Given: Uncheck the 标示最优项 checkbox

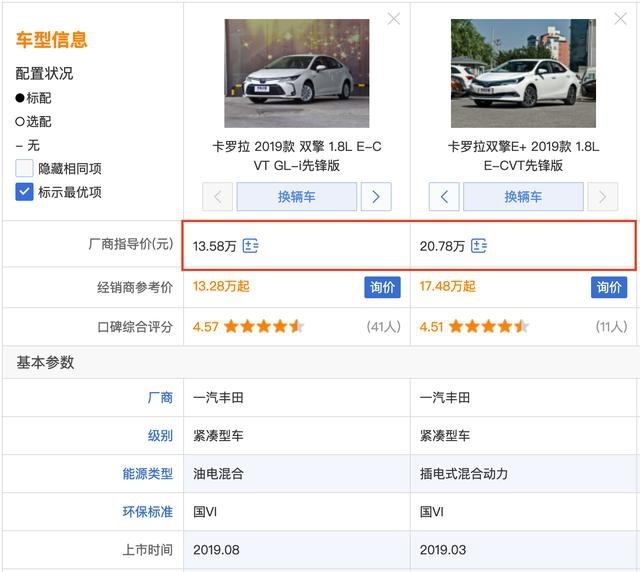Looking at the screenshot, I should point(24,192).
